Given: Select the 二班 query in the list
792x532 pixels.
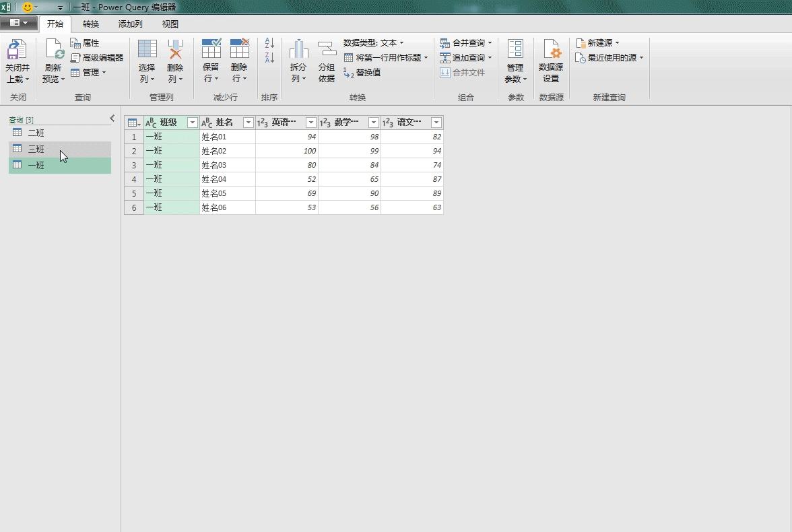Looking at the screenshot, I should (x=36, y=133).
